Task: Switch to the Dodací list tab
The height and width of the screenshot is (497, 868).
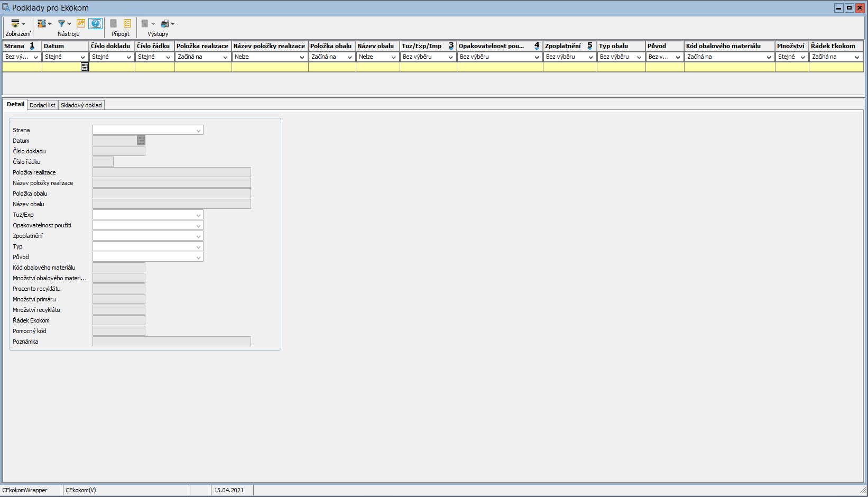Action: point(42,105)
